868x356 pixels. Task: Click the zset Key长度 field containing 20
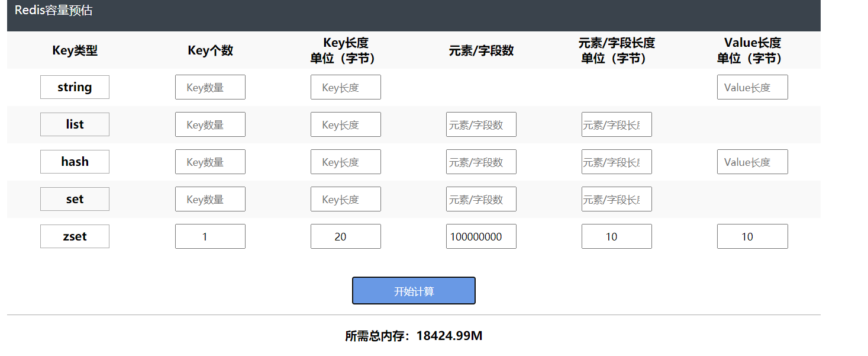(x=346, y=236)
